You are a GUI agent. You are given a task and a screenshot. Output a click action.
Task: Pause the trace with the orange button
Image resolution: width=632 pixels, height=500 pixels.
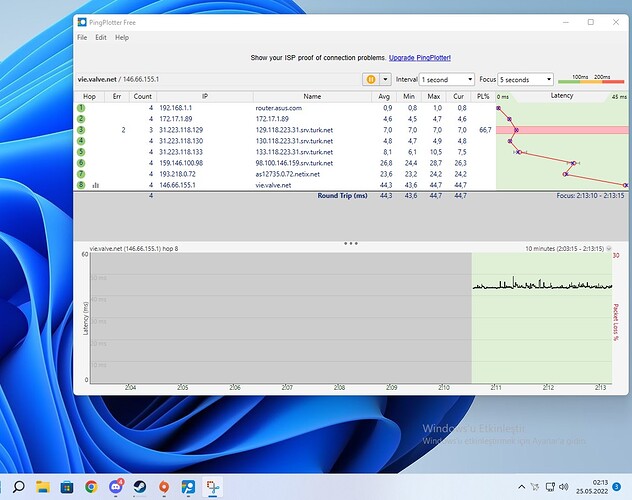(x=371, y=79)
